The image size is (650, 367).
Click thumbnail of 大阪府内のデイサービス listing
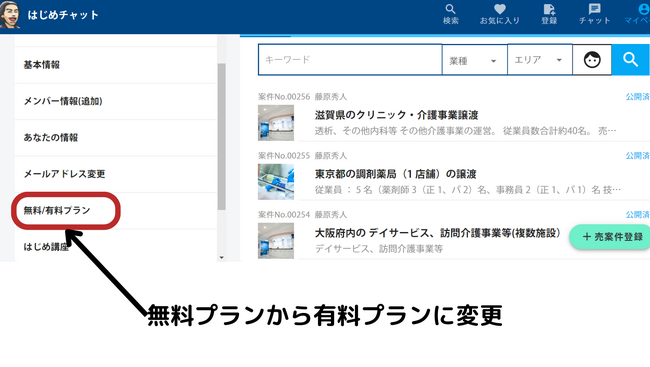click(276, 241)
